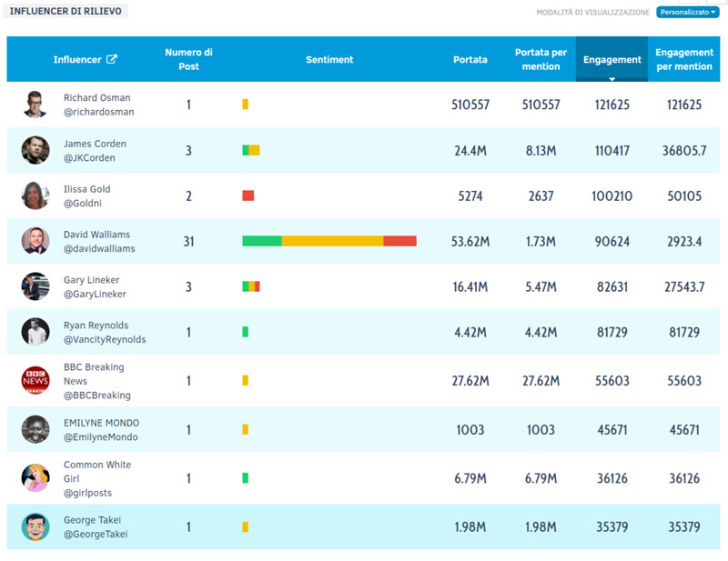Sort table by Numero di Post column
This screenshot has width=728, height=561.
point(188,59)
